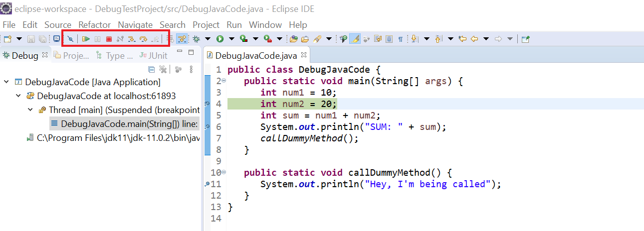Collapse the DebugJavaCode [Java Application] node
Screen dimensions: 644x231
pos(6,82)
